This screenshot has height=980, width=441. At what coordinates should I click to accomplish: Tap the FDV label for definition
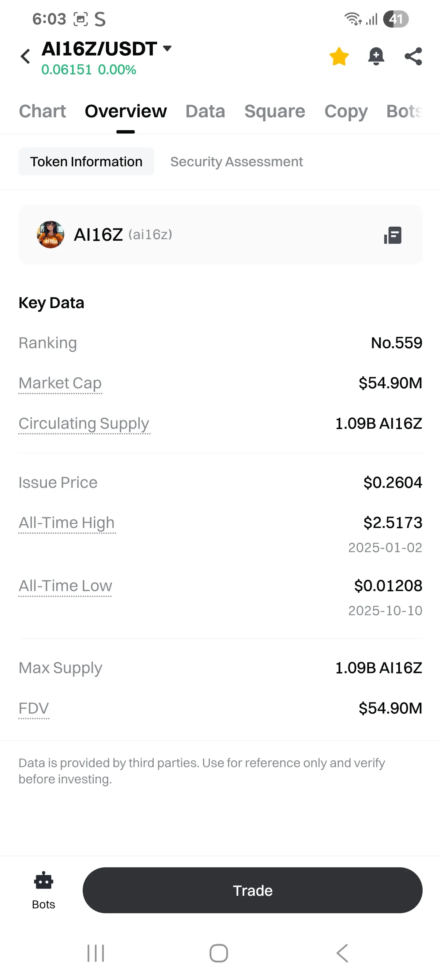(x=34, y=708)
